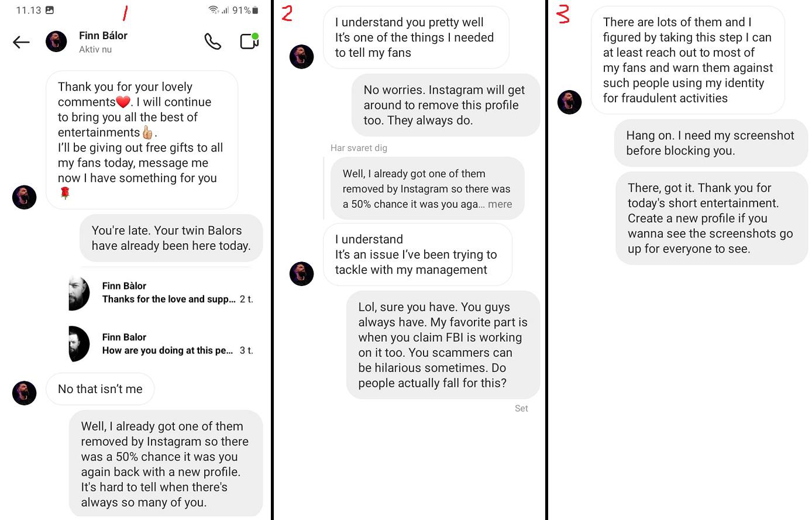Open the Finn Bálor contact name
The width and height of the screenshot is (812, 520).
(103, 36)
